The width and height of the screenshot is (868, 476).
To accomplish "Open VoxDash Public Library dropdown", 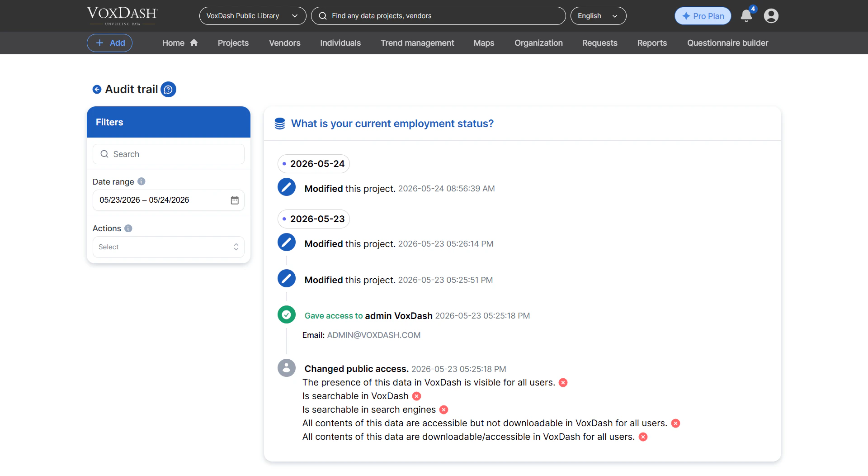I will click(x=253, y=16).
